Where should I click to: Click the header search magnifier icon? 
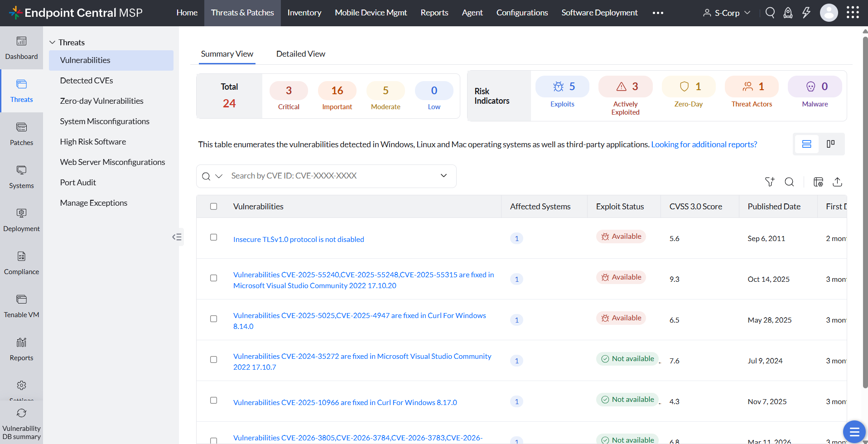[770, 13]
